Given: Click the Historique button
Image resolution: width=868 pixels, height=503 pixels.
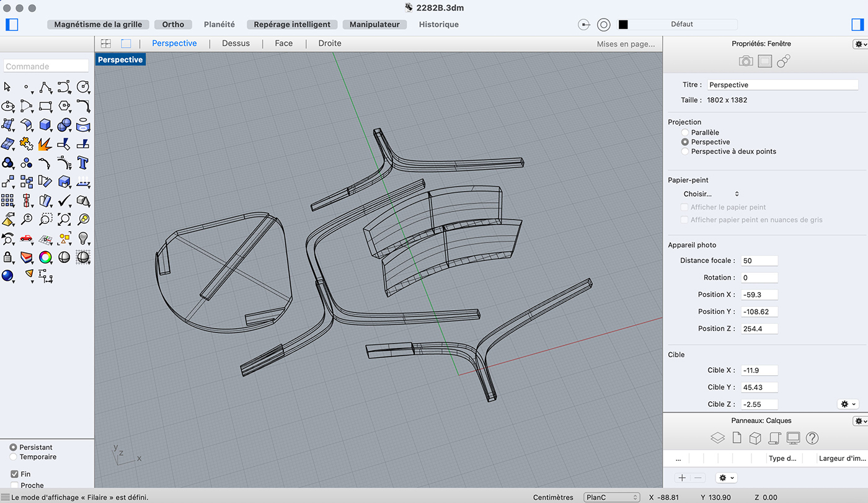Looking at the screenshot, I should 439,24.
